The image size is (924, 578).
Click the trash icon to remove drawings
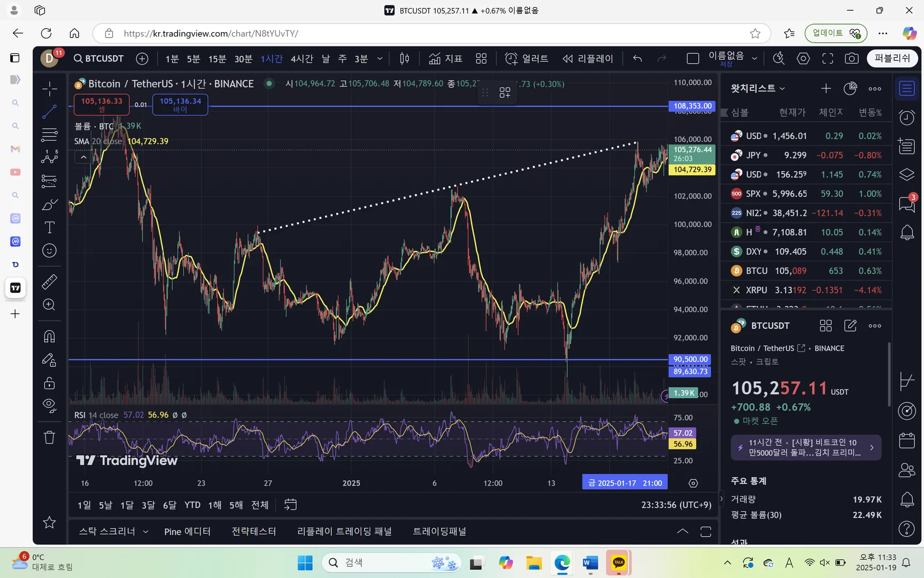coord(49,437)
